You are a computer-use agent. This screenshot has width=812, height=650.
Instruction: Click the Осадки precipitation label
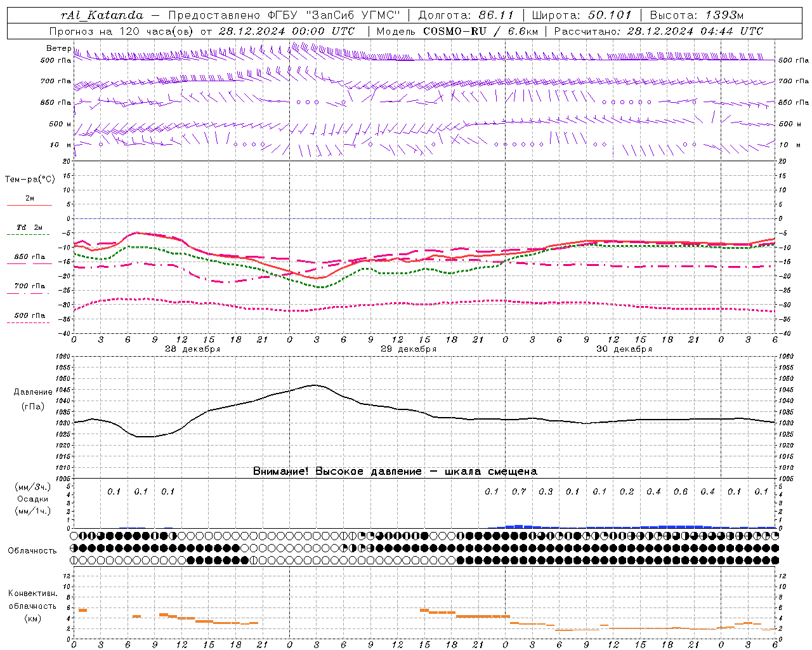tap(32, 499)
